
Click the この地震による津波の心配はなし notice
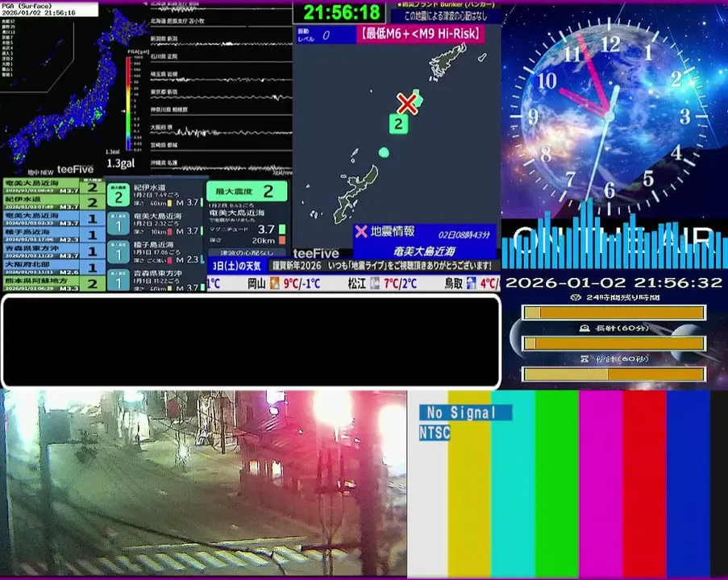coord(446,16)
